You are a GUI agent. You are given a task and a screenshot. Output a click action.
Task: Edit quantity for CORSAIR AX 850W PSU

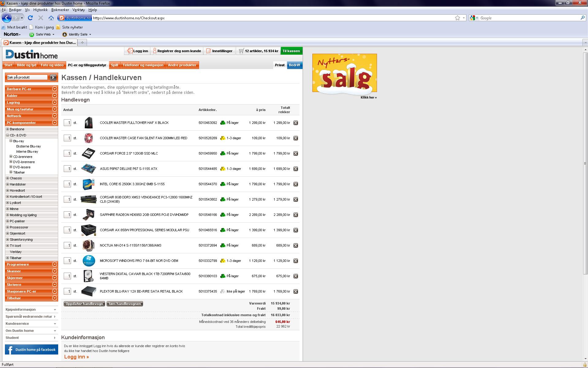tap(67, 230)
